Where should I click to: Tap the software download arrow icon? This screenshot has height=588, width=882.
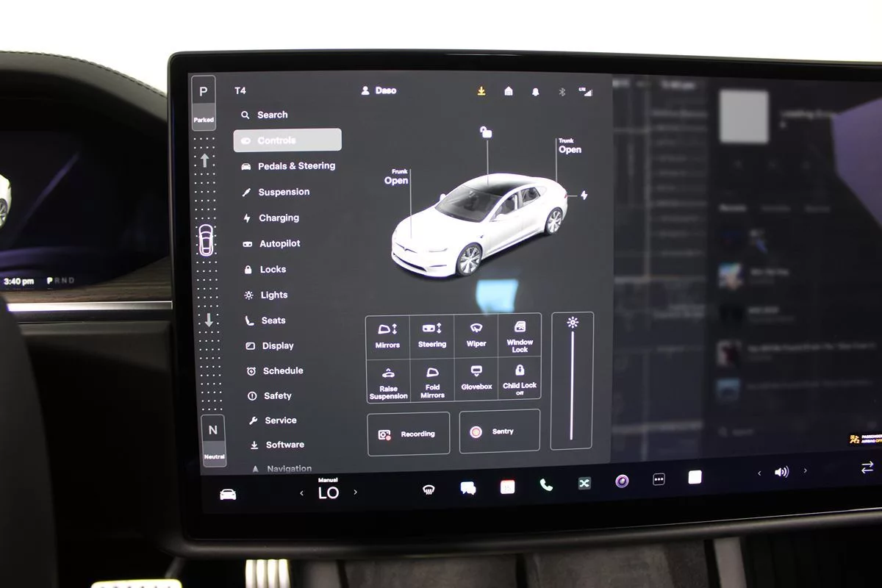pos(481,91)
